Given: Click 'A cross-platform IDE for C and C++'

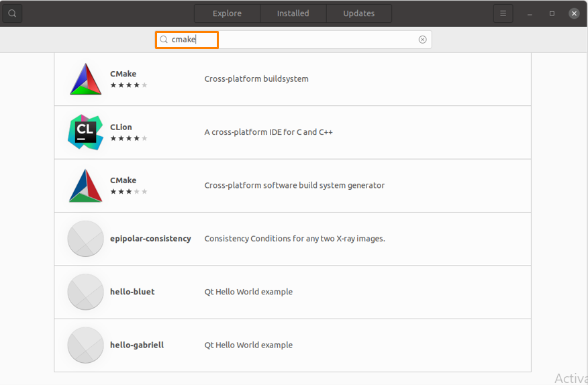Looking at the screenshot, I should tap(268, 132).
